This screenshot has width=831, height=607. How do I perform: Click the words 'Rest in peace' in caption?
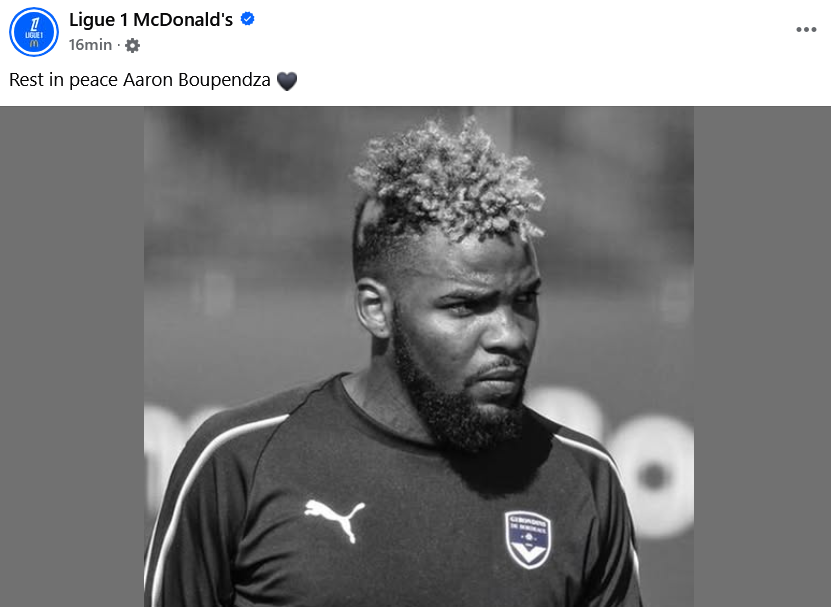pyautogui.click(x=64, y=80)
